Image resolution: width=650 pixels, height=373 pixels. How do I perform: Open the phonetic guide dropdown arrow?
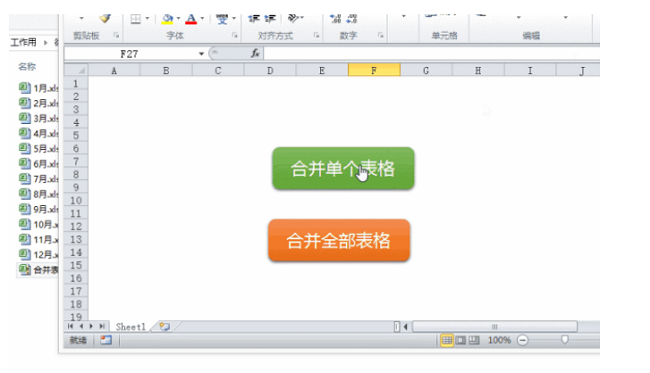click(x=234, y=18)
